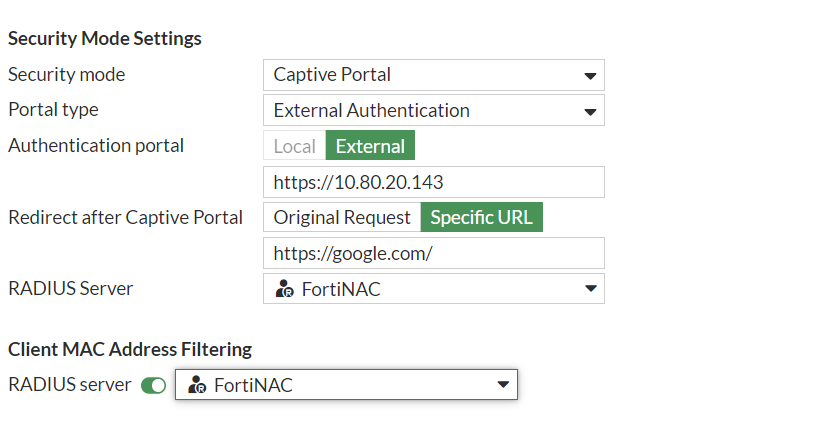
Task: Choose Specific URL redirect option
Action: (481, 217)
